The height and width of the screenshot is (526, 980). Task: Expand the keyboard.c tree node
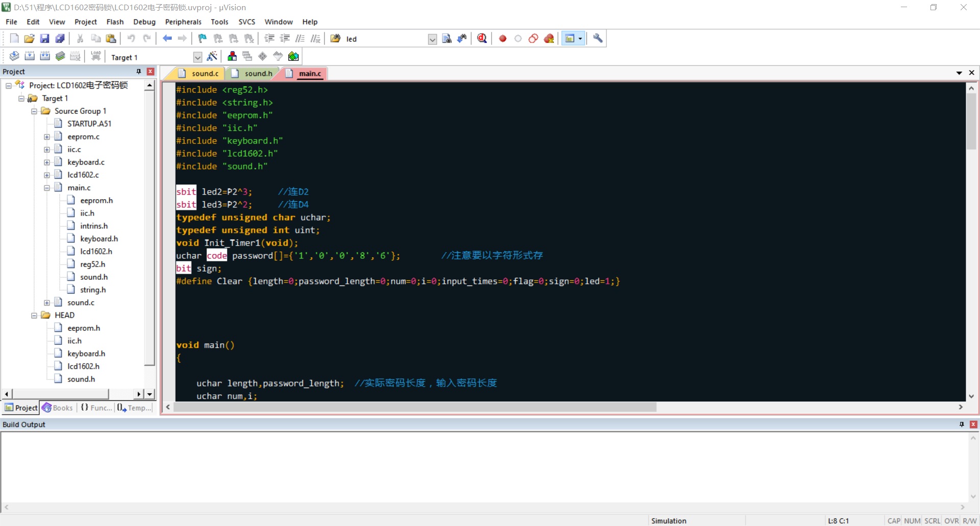[47, 162]
